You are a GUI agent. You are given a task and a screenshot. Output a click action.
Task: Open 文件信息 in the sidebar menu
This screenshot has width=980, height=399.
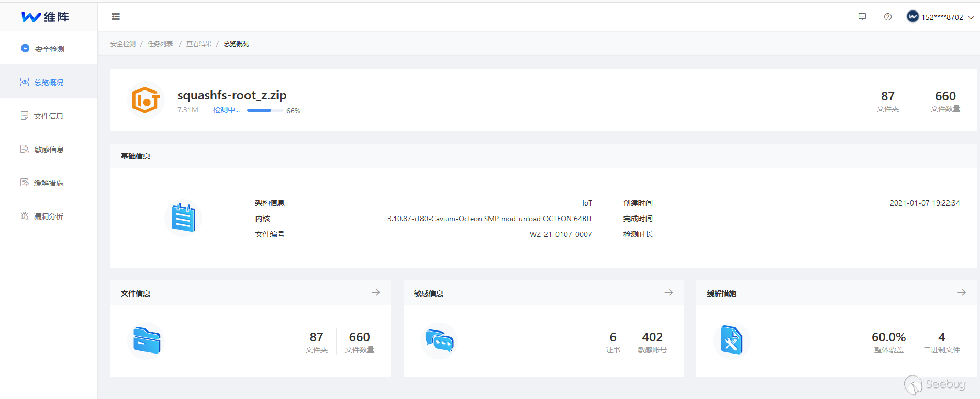click(x=49, y=116)
